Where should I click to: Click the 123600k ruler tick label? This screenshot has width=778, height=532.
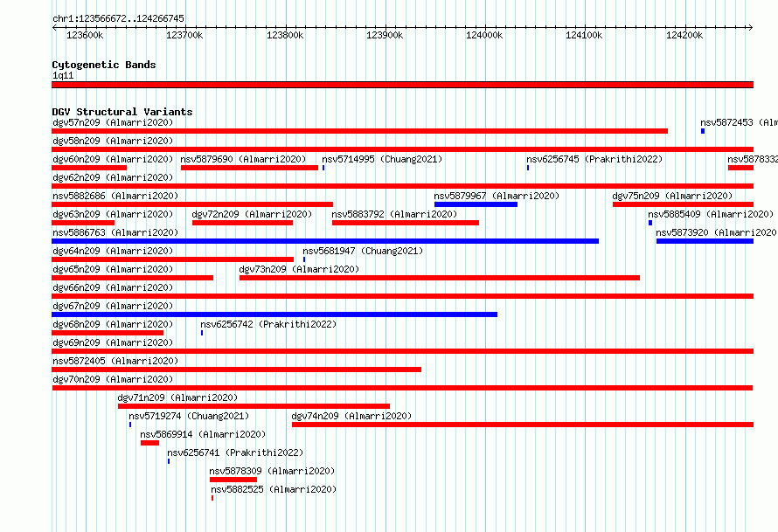(x=85, y=35)
